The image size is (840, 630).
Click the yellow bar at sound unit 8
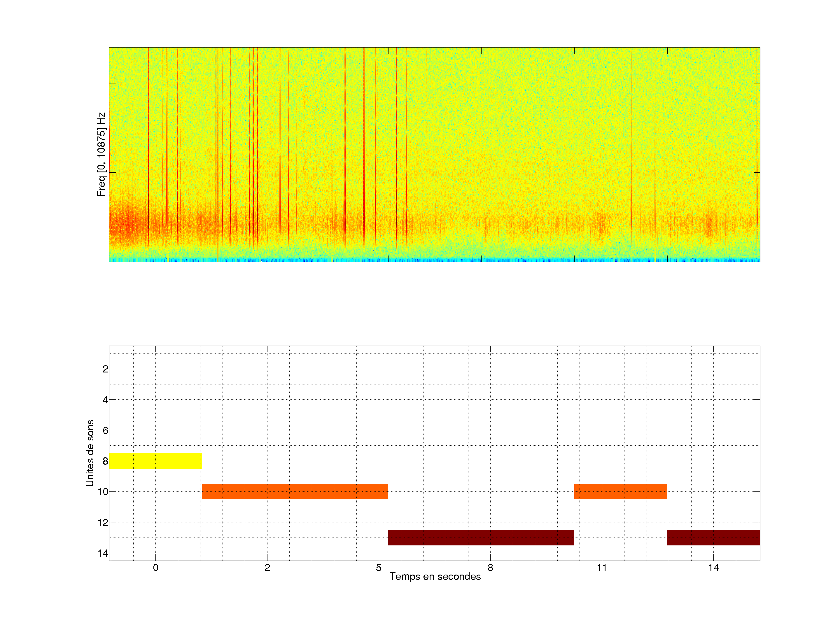click(155, 461)
